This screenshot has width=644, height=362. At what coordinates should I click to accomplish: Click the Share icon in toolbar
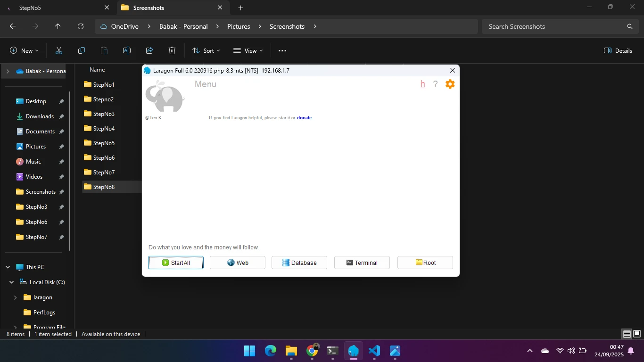[x=149, y=50]
